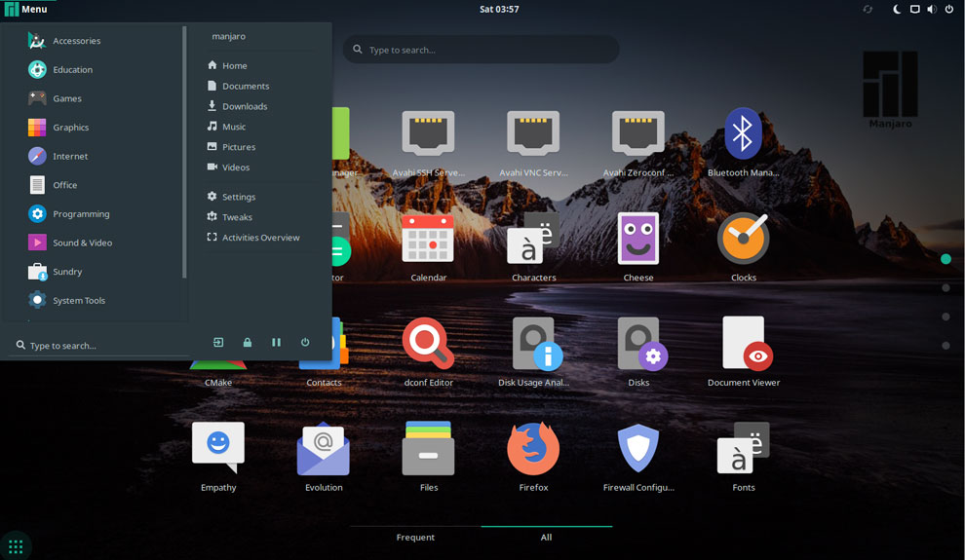The image size is (965, 560).
Task: Open the Disks utility
Action: [638, 353]
